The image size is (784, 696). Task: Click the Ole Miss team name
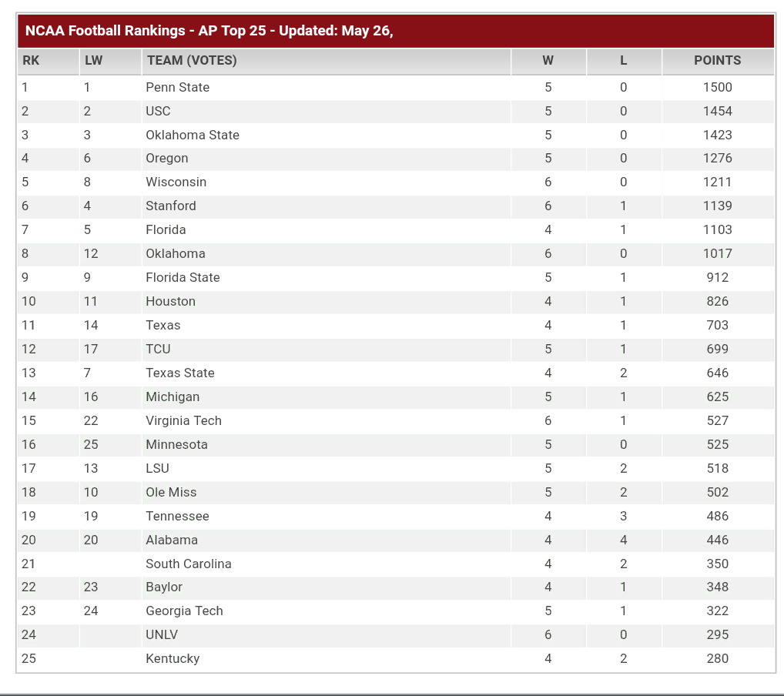click(x=171, y=493)
